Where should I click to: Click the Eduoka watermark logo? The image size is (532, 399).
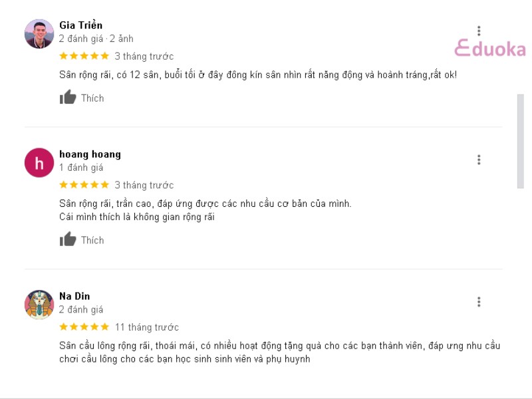tap(490, 49)
